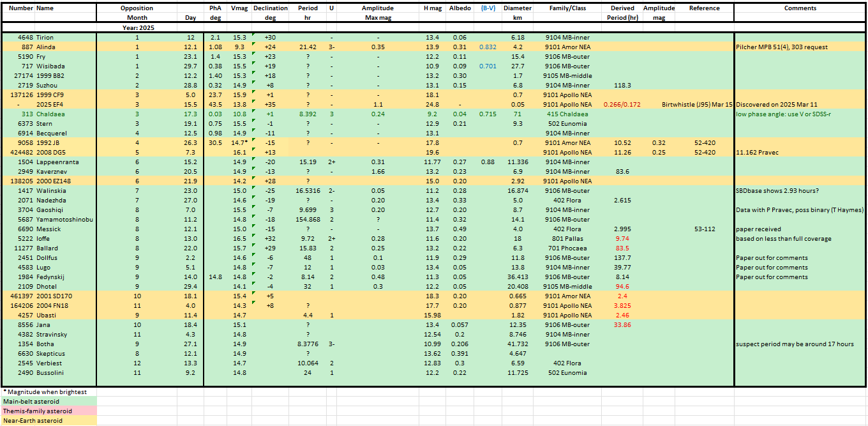
Task: Click the 'suspect period may be around 17 hours' comment
Action: tap(795, 344)
